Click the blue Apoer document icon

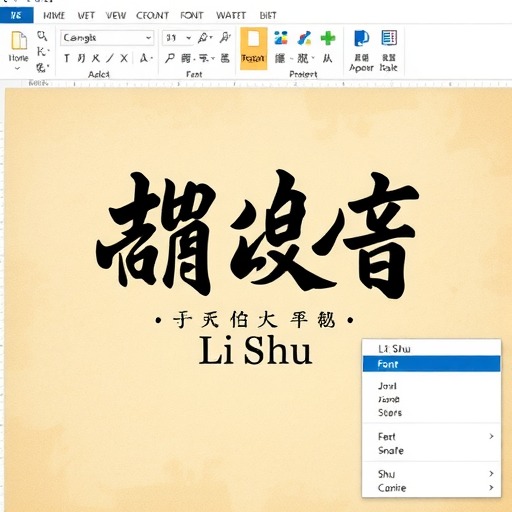(x=362, y=38)
